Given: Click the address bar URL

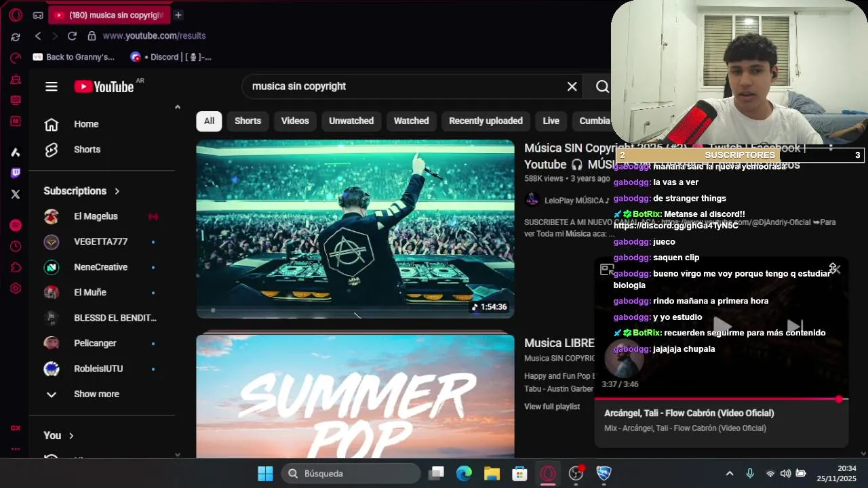Looking at the screenshot, I should (x=154, y=36).
